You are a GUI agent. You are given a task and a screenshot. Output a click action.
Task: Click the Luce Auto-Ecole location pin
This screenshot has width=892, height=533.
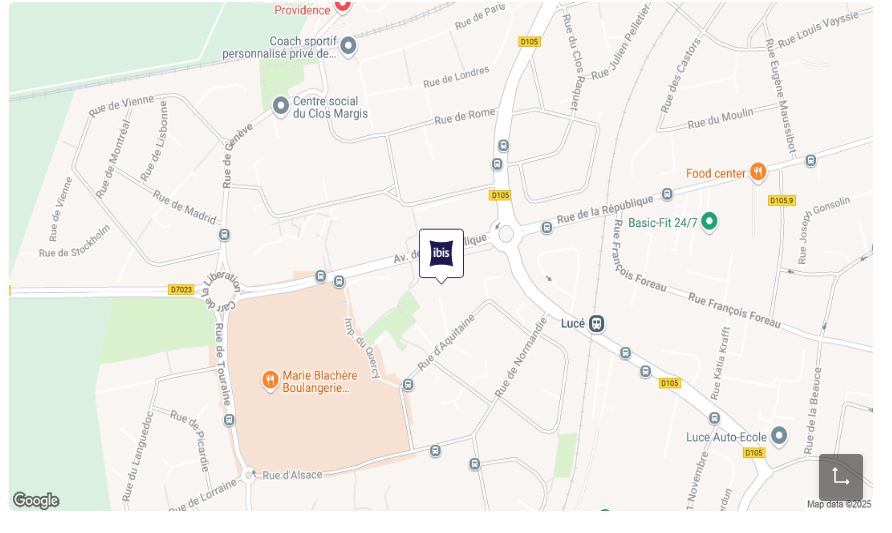pos(779,437)
